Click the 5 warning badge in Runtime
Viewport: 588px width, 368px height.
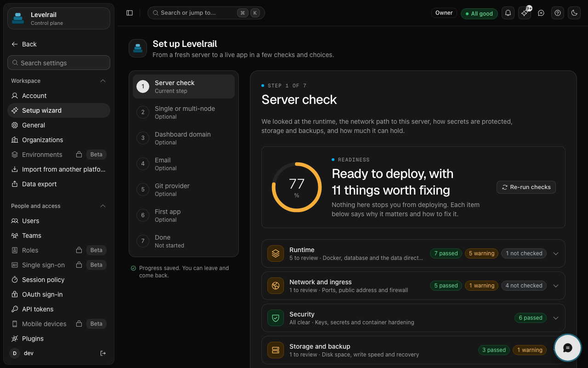(481, 253)
